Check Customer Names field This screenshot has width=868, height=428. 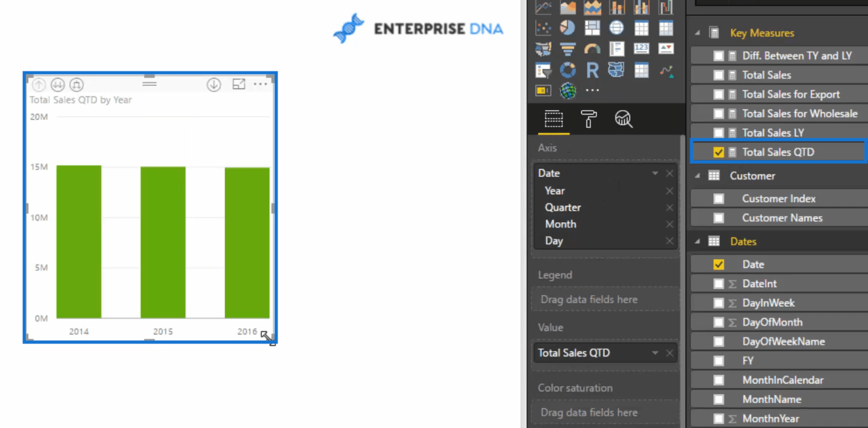pos(718,218)
